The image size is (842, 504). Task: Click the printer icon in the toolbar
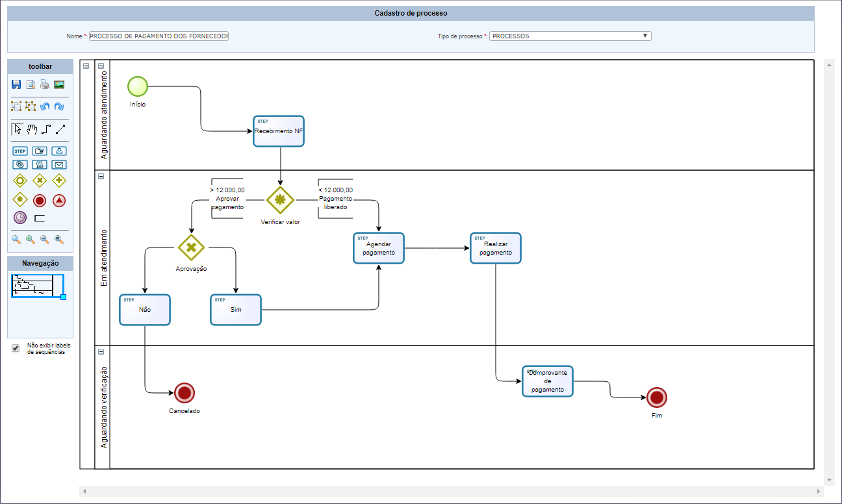[x=44, y=84]
